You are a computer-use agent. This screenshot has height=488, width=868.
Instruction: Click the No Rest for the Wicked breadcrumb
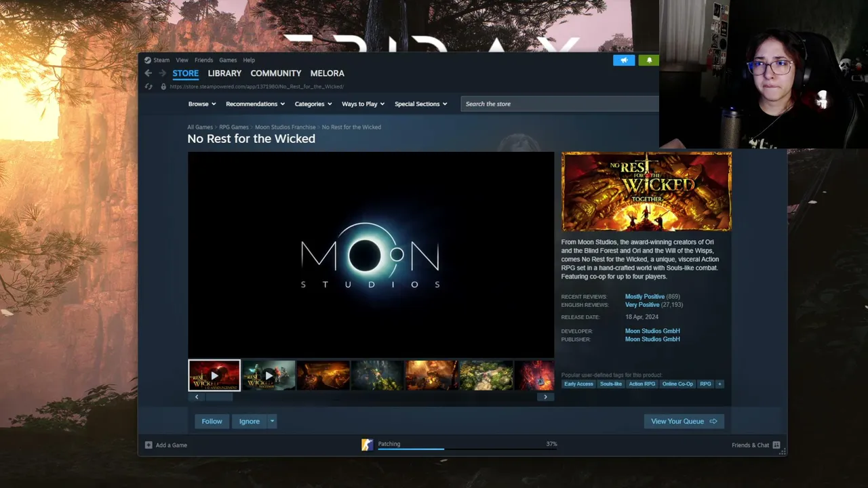click(x=351, y=127)
